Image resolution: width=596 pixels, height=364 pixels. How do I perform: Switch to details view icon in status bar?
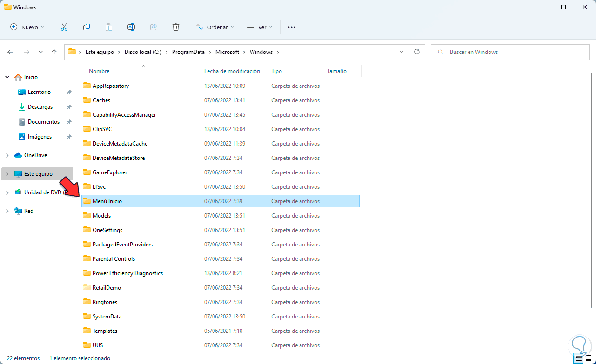click(578, 358)
